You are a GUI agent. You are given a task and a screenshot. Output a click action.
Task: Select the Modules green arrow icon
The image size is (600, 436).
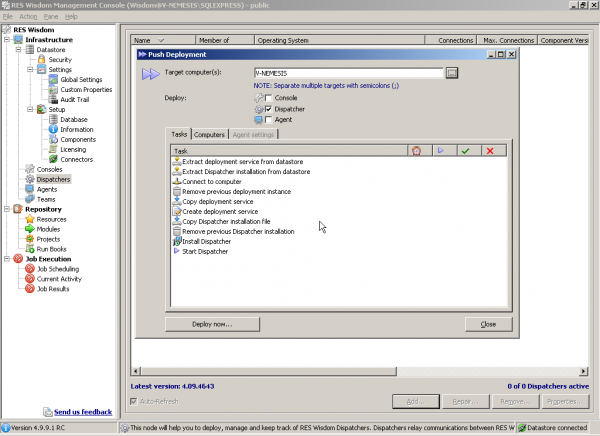tap(30, 229)
